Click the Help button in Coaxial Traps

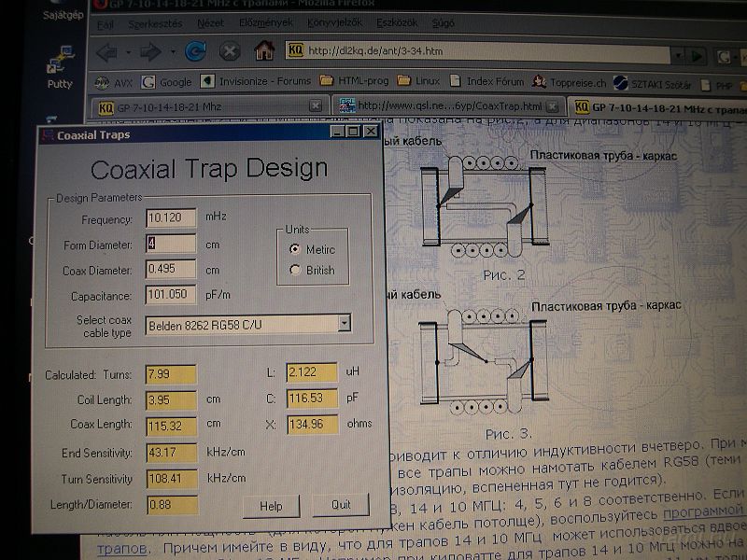tap(271, 505)
